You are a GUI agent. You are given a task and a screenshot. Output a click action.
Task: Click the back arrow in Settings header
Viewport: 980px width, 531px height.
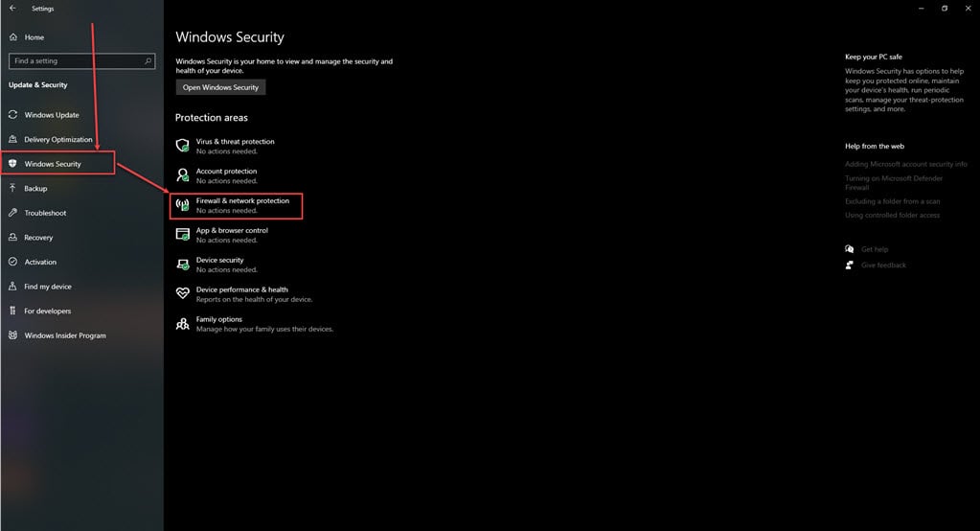click(12, 8)
